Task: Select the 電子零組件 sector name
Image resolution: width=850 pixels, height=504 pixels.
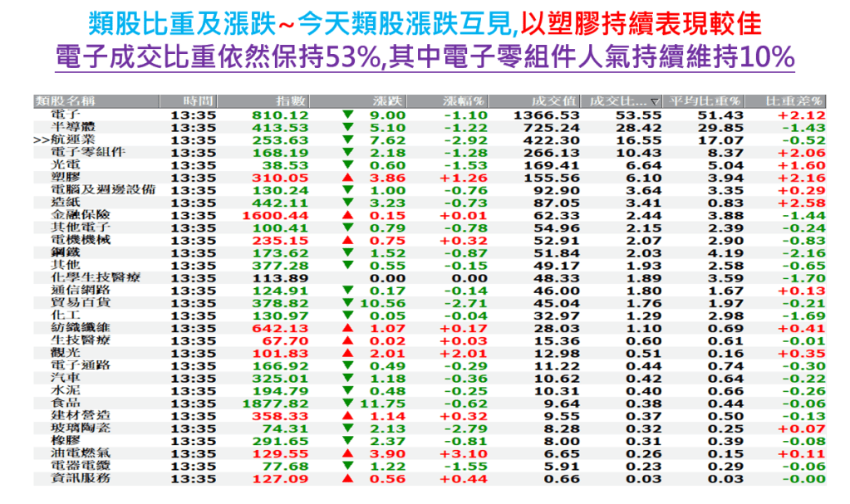Action: point(87,153)
